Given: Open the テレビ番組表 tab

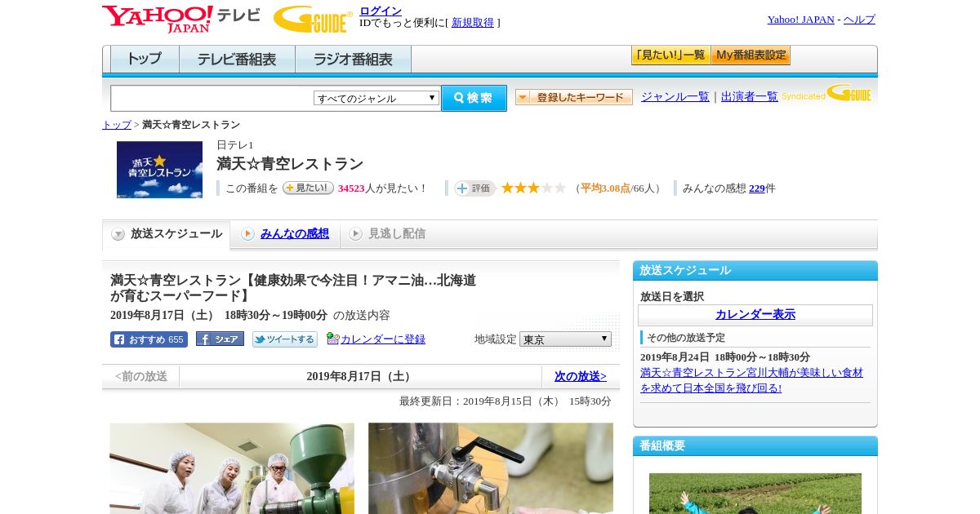Looking at the screenshot, I should (x=237, y=60).
